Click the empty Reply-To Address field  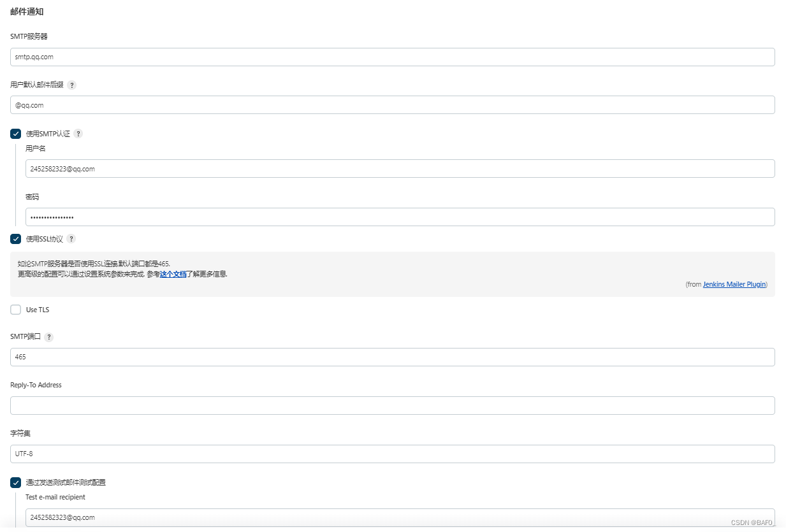pyautogui.click(x=393, y=406)
